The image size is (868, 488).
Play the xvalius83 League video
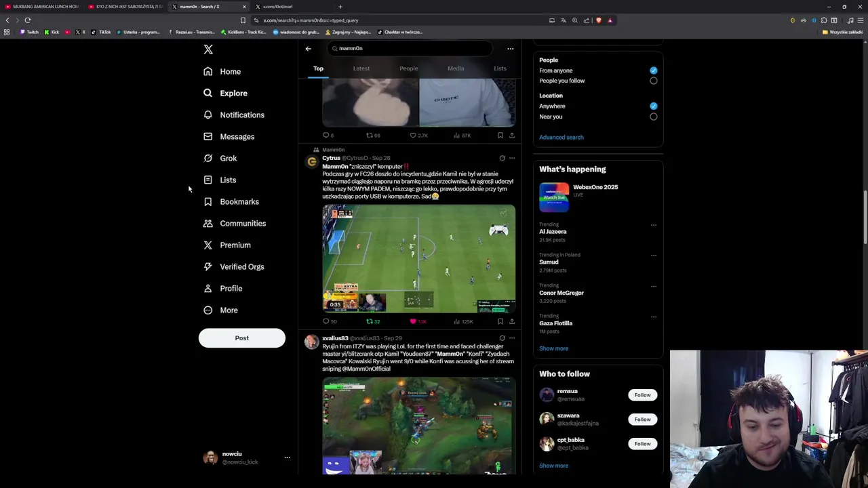(x=419, y=426)
